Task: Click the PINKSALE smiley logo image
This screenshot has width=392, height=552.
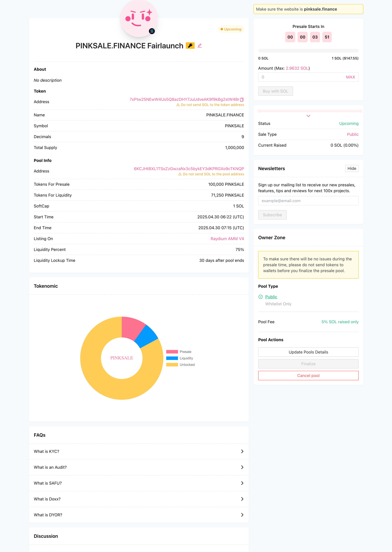Action: pos(139,18)
